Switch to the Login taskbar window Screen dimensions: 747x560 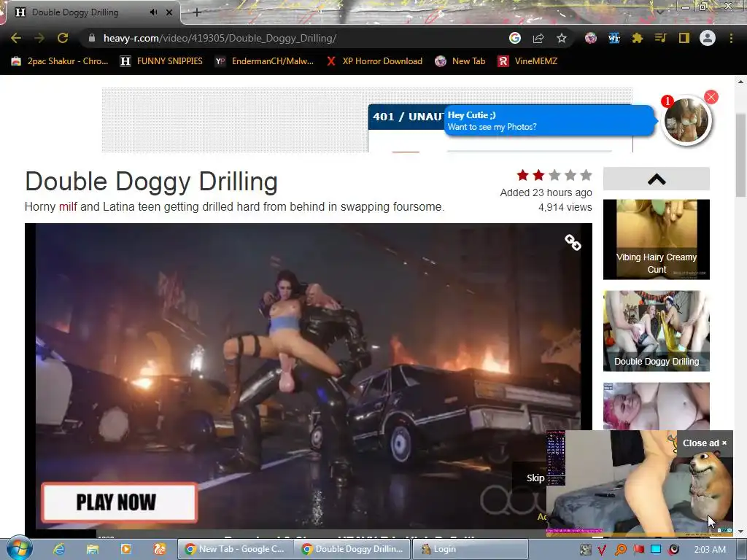(x=470, y=549)
